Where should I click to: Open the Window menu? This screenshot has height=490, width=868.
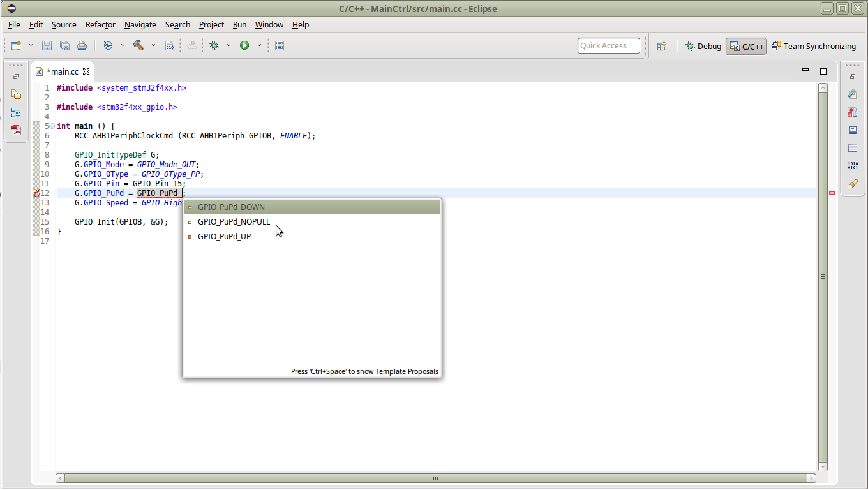269,24
